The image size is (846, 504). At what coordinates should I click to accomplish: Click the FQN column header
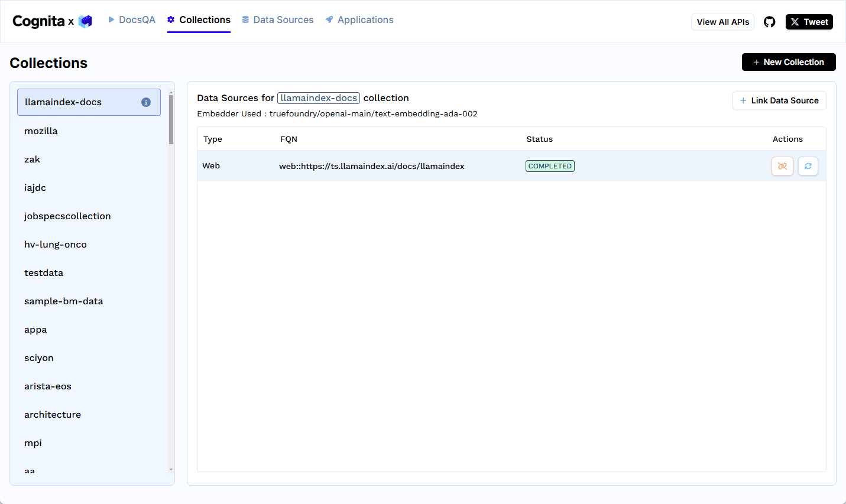pos(289,139)
